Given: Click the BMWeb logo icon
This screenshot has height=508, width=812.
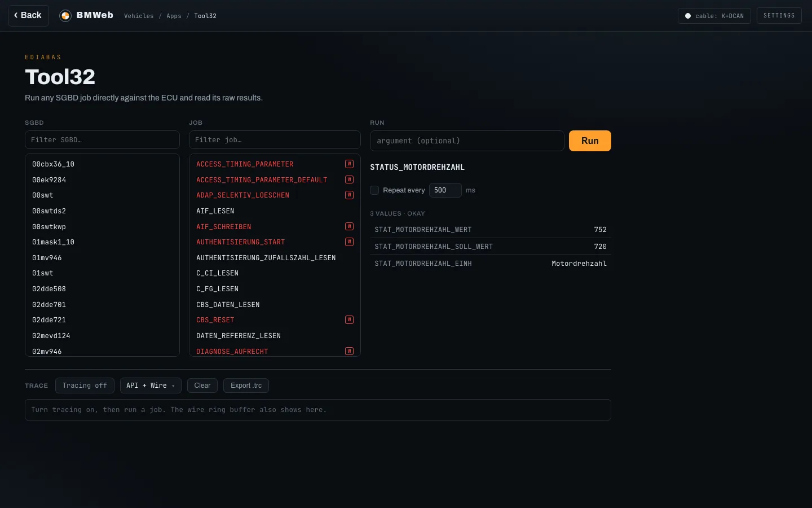Looking at the screenshot, I should [x=65, y=16].
